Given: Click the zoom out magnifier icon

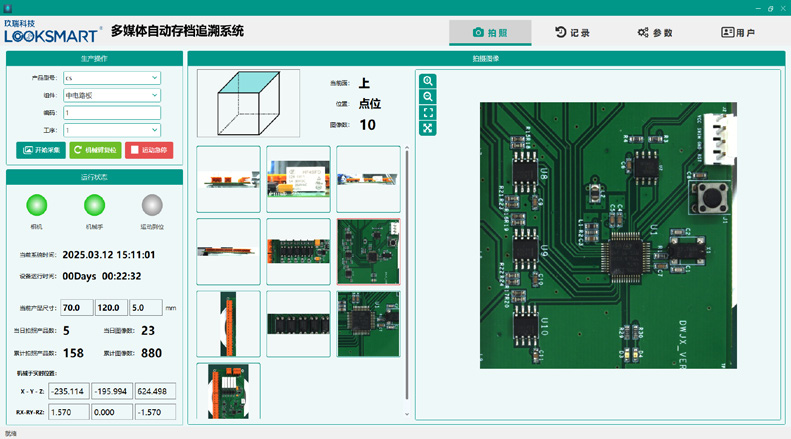Looking at the screenshot, I should tap(428, 97).
